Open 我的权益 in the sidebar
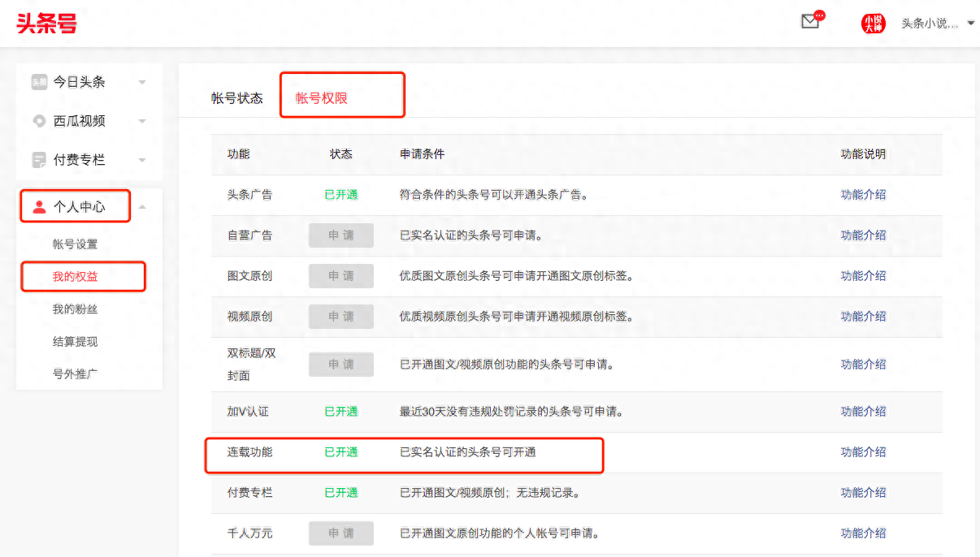 click(x=76, y=277)
